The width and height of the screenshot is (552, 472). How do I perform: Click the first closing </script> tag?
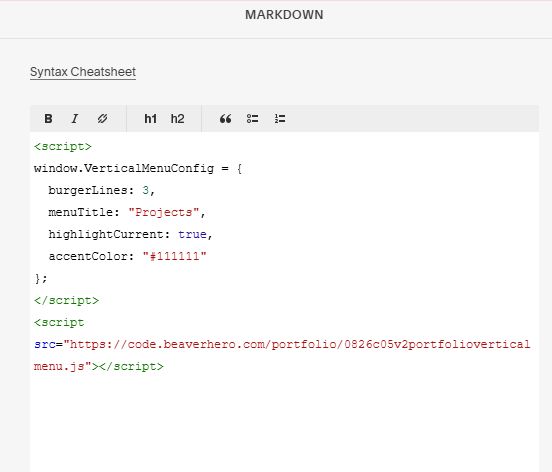[66, 300]
